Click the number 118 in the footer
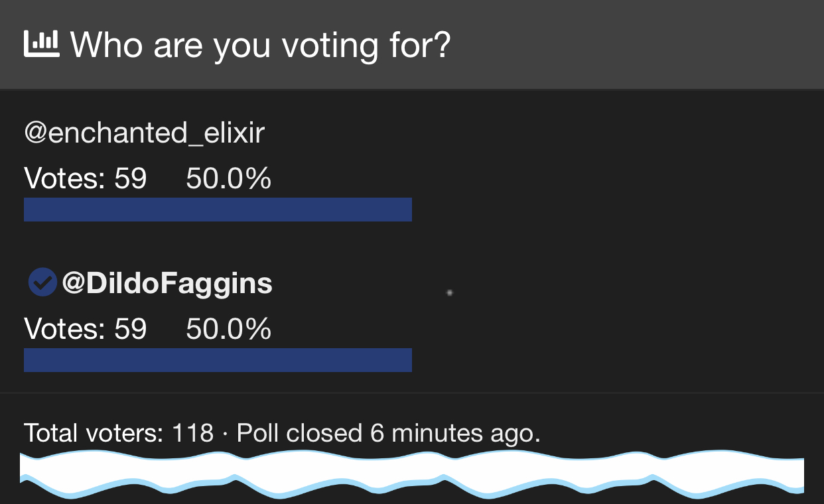This screenshot has height=504, width=824. (193, 433)
